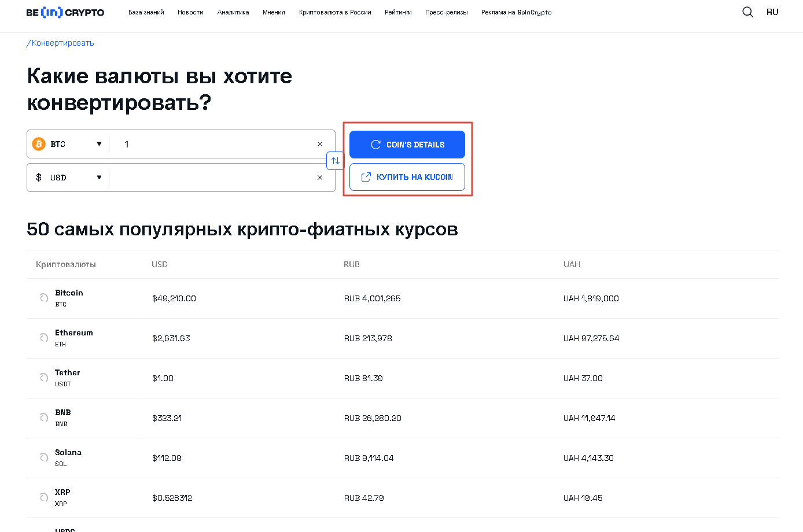The image size is (803, 532).
Task: Open the search magnifier icon
Action: click(747, 12)
